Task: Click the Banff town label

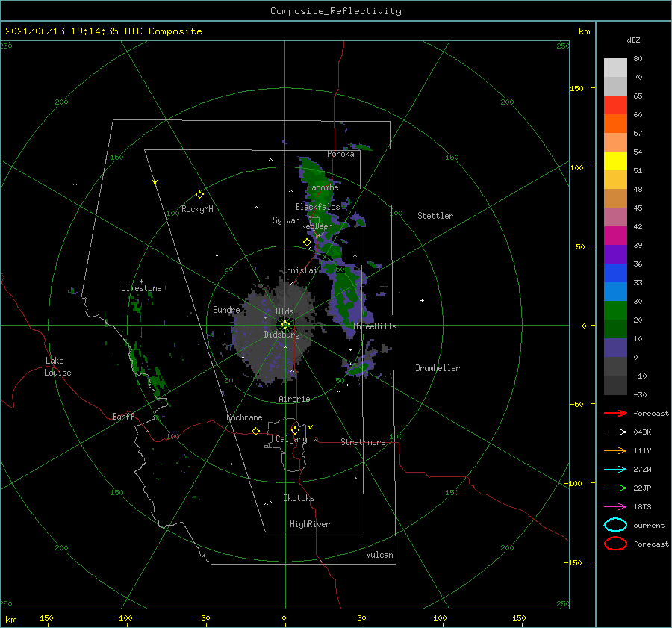Action: coord(123,416)
